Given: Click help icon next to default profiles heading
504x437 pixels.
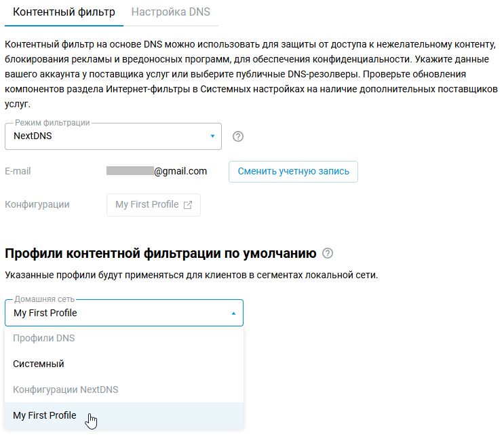Looking at the screenshot, I should click(x=328, y=254).
